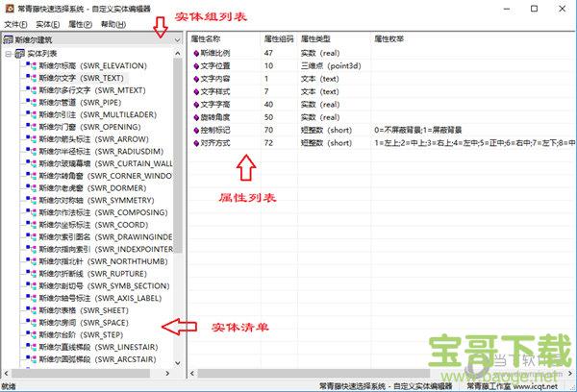Maximize the entity editor window
The image size is (577, 392).
click(x=535, y=9)
